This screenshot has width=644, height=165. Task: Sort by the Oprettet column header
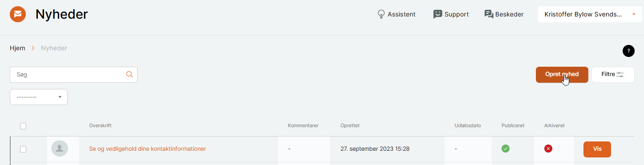coord(350,126)
